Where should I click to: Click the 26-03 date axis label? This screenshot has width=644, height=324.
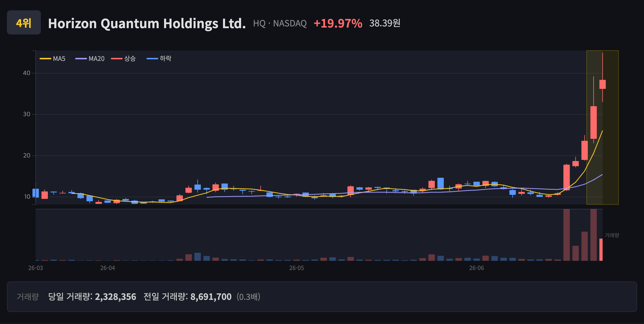(x=35, y=268)
